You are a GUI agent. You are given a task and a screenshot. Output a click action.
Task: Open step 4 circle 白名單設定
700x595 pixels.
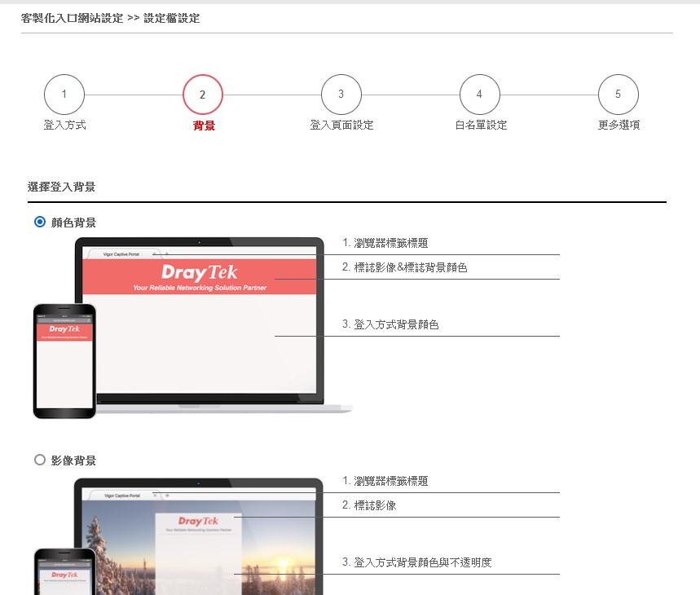coord(479,95)
